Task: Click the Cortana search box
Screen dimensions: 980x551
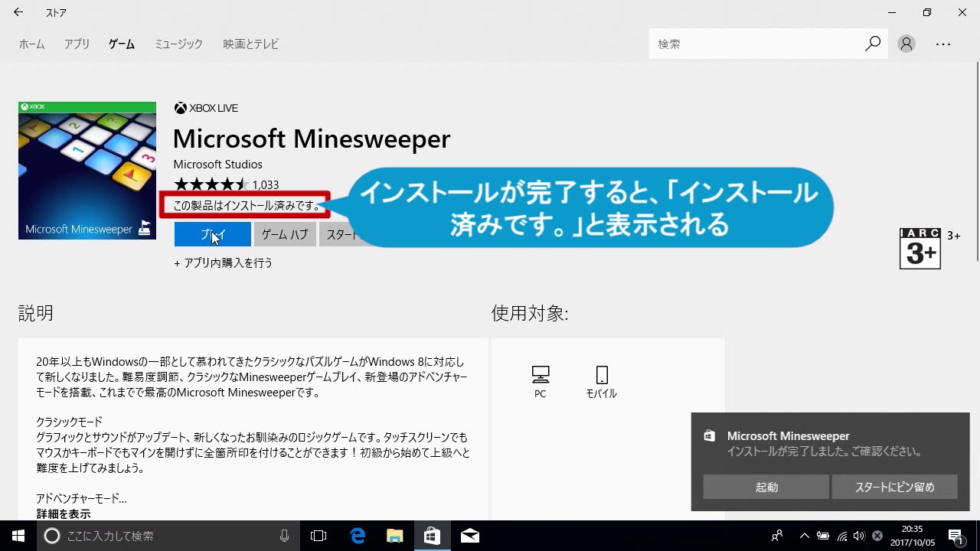Action: point(168,536)
